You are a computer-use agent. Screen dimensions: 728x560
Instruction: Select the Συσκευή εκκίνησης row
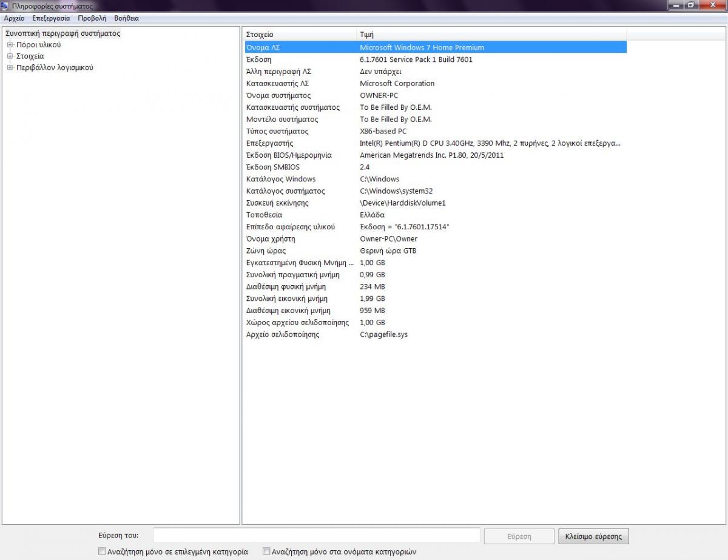point(435,203)
